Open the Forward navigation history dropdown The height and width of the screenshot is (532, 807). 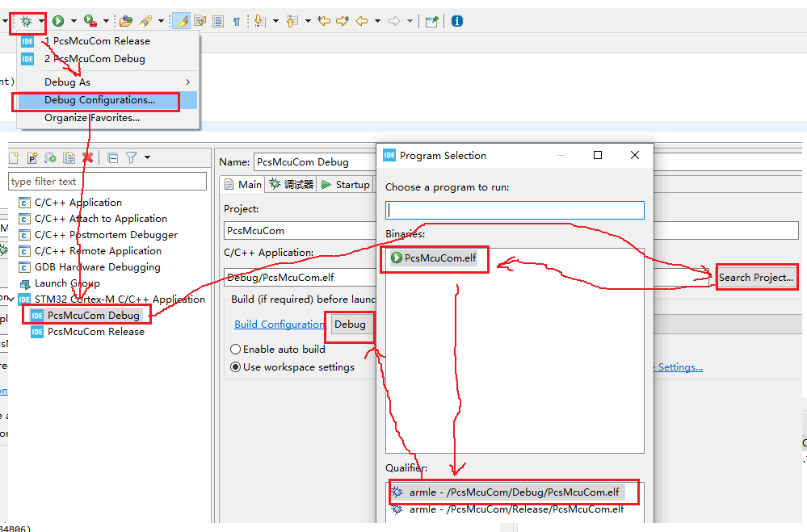[x=410, y=21]
